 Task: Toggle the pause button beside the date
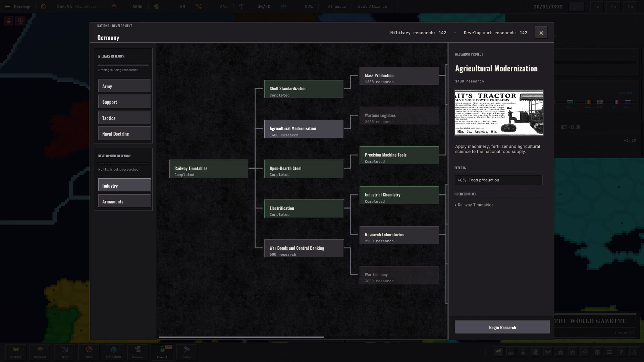[x=576, y=6]
